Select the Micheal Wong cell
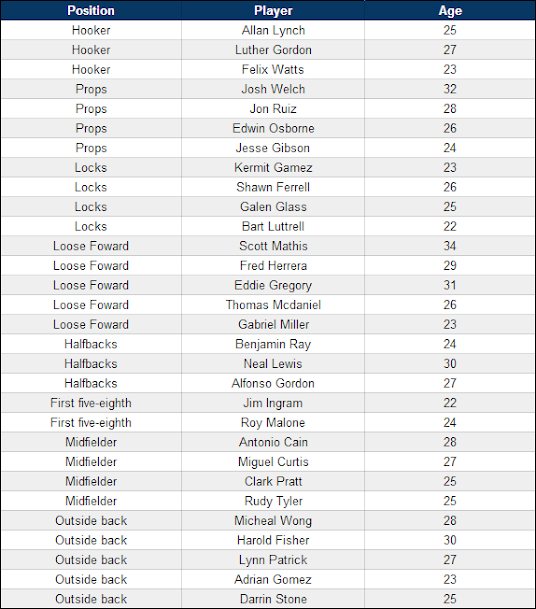This screenshot has height=609, width=536. [273, 520]
